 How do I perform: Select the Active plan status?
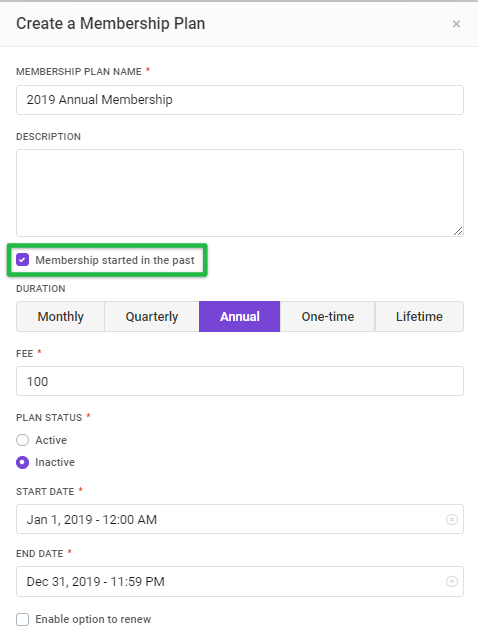point(22,440)
